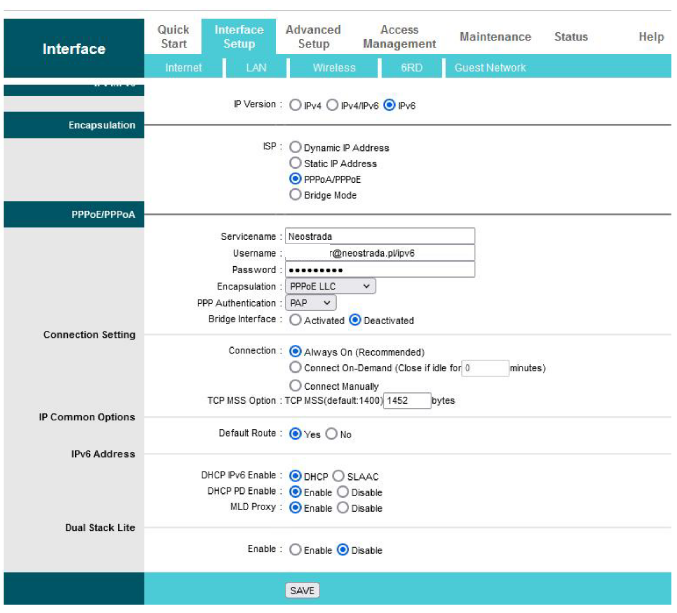Viewport: 677px width, 613px height.
Task: Click the TCP MSS value field
Action: (407, 401)
